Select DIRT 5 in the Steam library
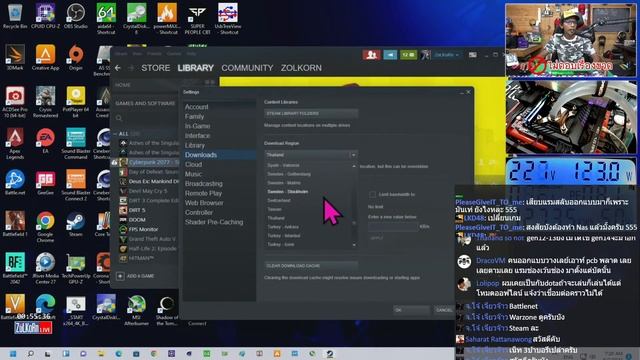This screenshot has height=360, width=640. point(137,210)
